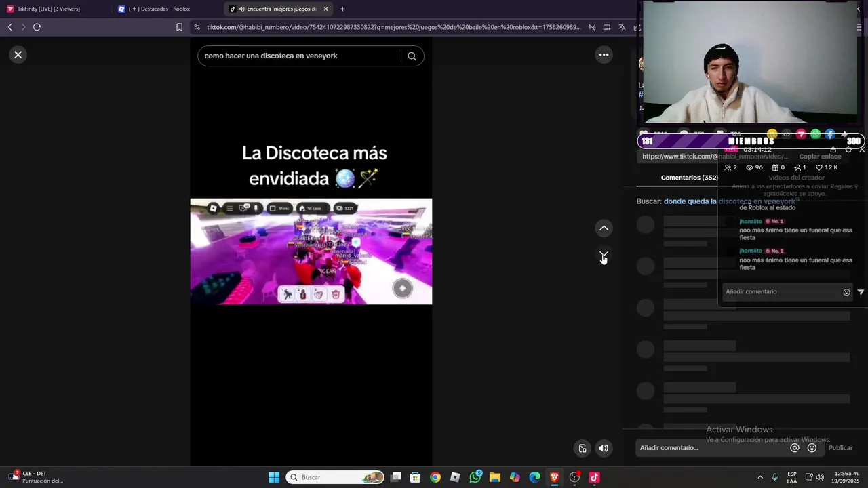Open Roblox from the taskbar
This screenshot has height=488, width=868.
coord(455,477)
